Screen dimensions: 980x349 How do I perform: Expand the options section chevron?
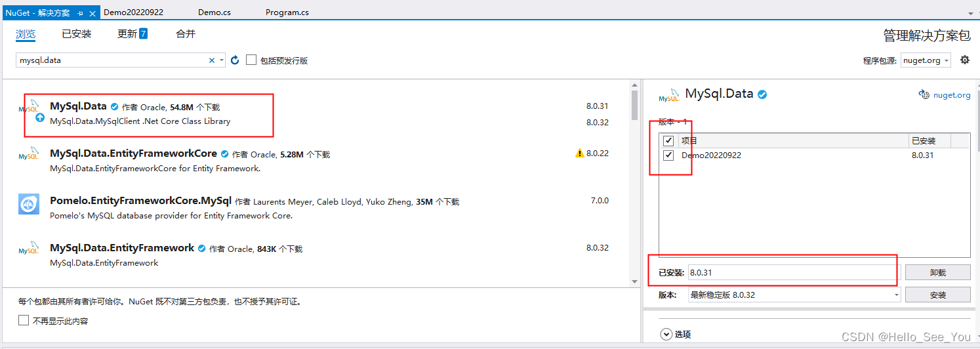[x=666, y=334]
